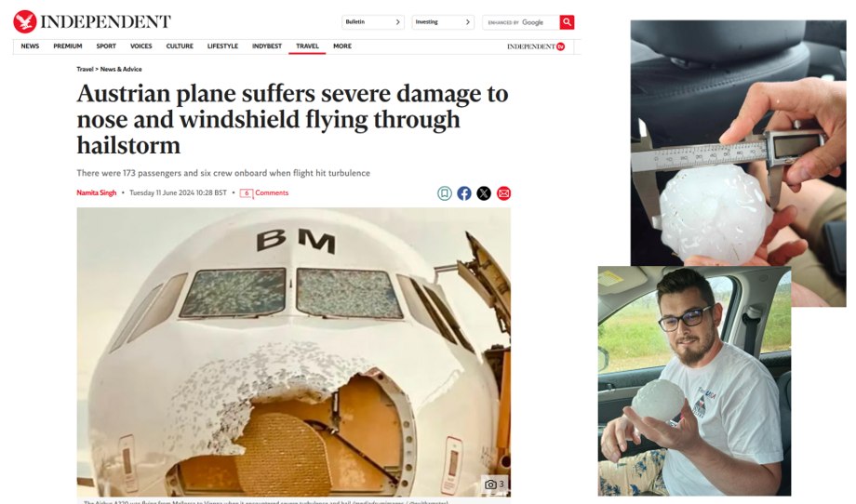856x504 pixels.
Task: Share article via the X icon
Action: tap(484, 193)
